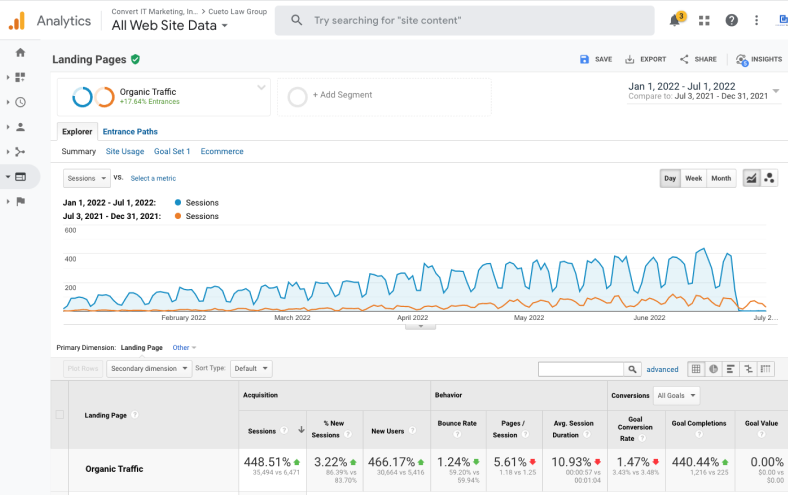Click the advanced filter link
Viewport: 788px width, 495px height.
pos(662,369)
